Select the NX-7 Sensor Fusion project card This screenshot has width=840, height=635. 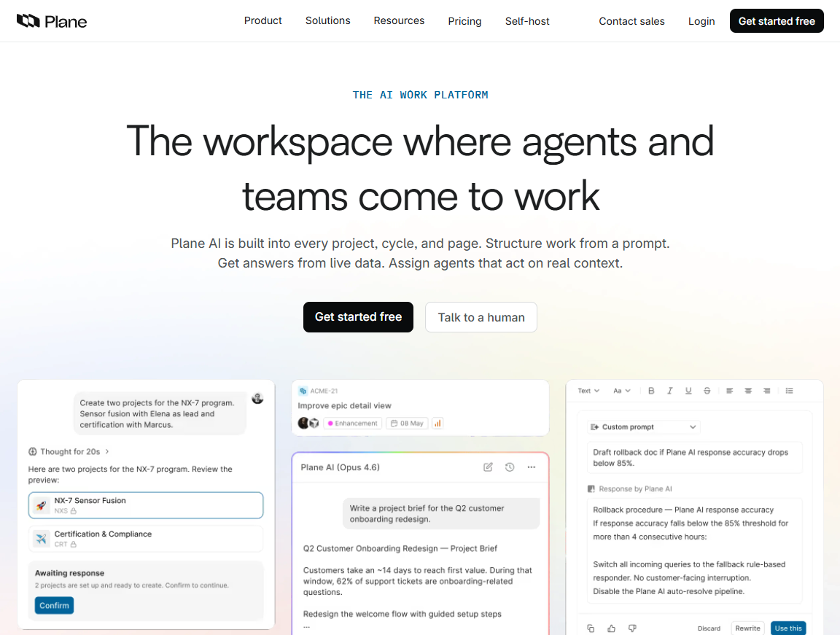click(146, 505)
